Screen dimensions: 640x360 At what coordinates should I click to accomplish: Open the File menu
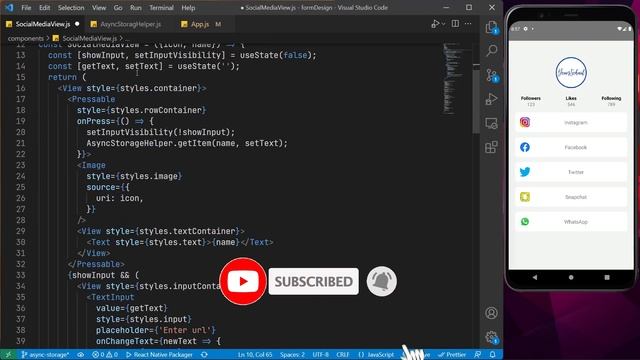26,8
